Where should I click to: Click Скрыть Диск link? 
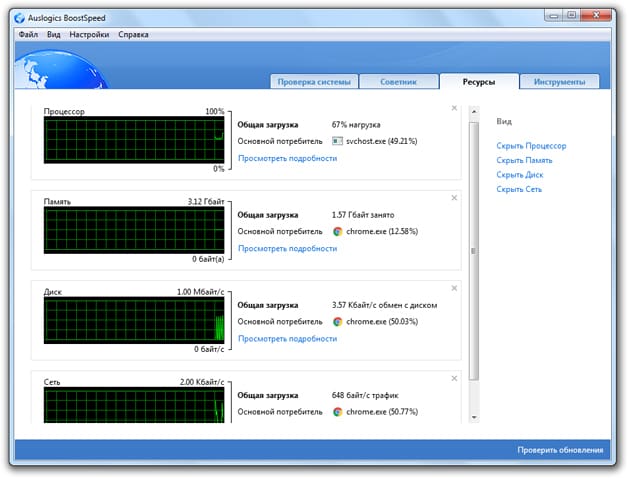[520, 175]
